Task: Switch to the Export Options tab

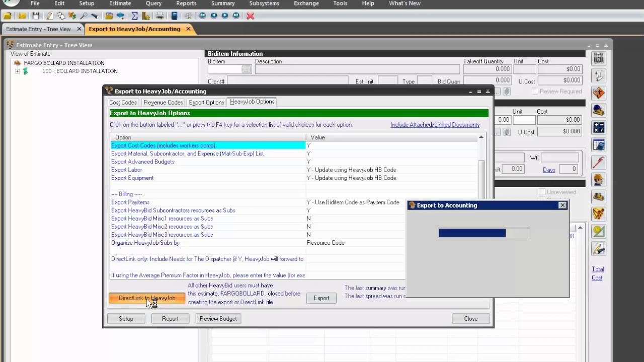Action: click(x=206, y=102)
